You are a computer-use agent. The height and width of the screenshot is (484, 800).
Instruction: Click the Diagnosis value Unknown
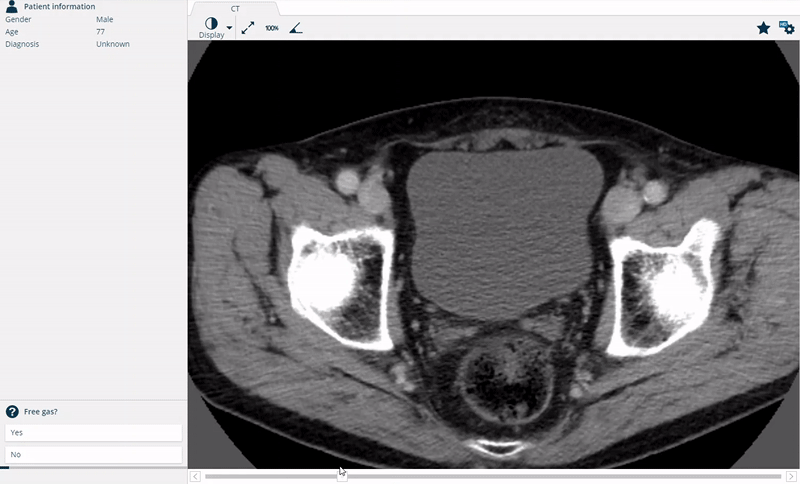[x=113, y=44]
